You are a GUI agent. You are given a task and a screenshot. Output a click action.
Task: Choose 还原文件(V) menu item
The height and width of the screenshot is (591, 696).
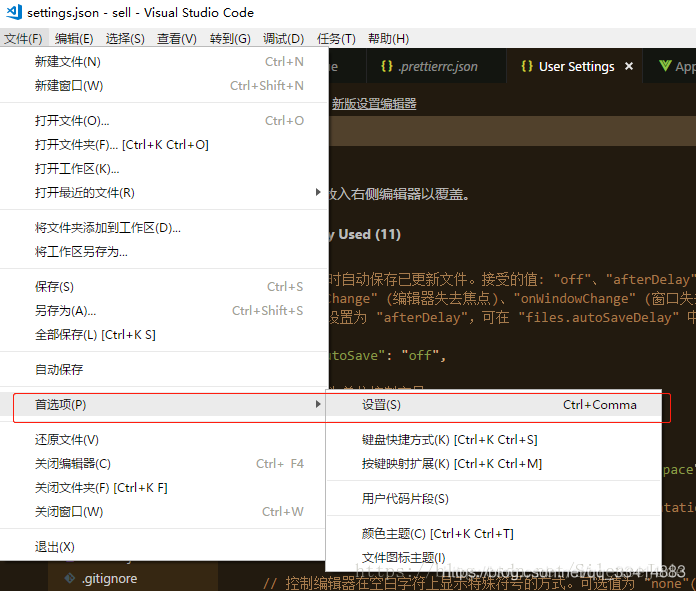tap(164, 440)
